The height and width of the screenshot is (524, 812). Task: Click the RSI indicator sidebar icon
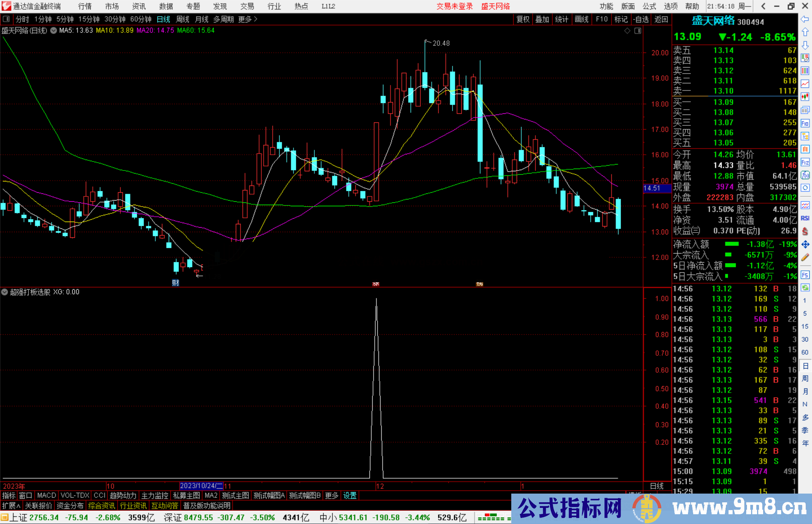(x=805, y=218)
